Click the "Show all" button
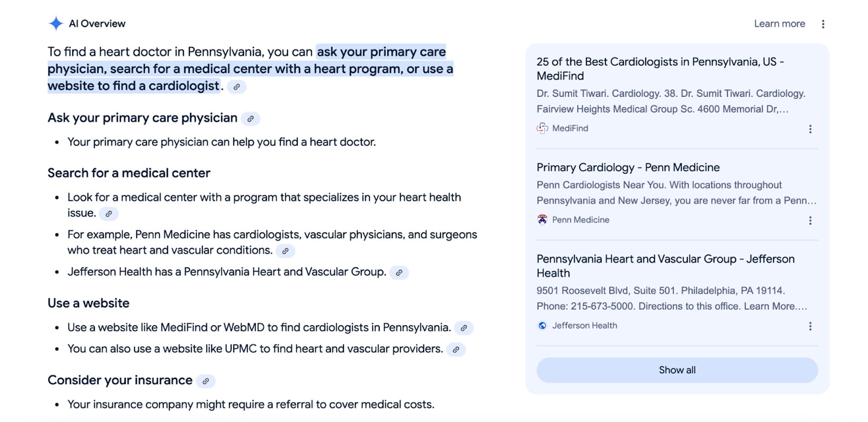This screenshot has width=868, height=422. tap(677, 370)
